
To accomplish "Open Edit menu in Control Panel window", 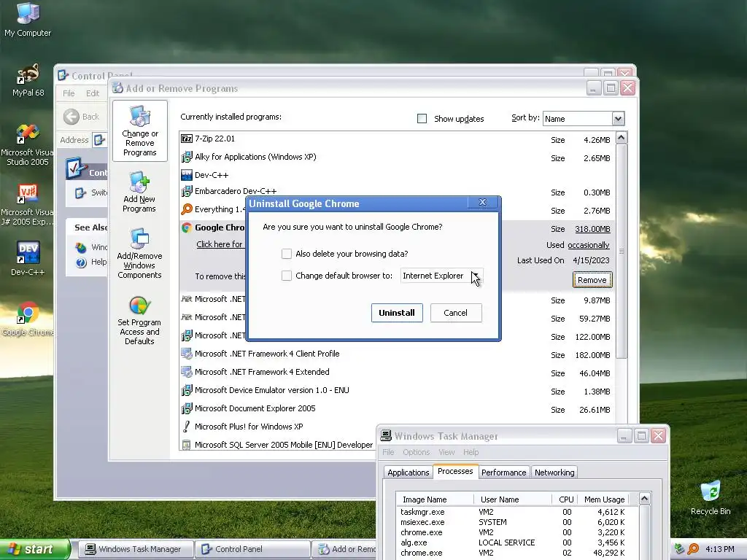I will point(93,93).
